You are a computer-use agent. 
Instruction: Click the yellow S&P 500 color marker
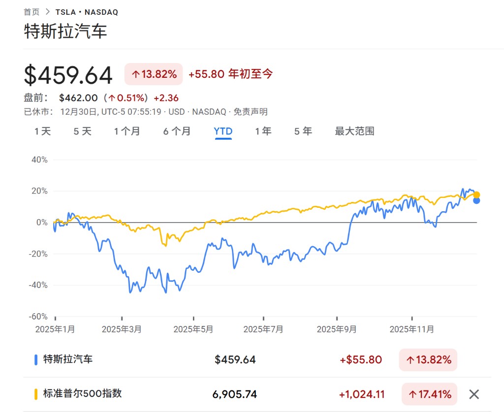coord(36,394)
